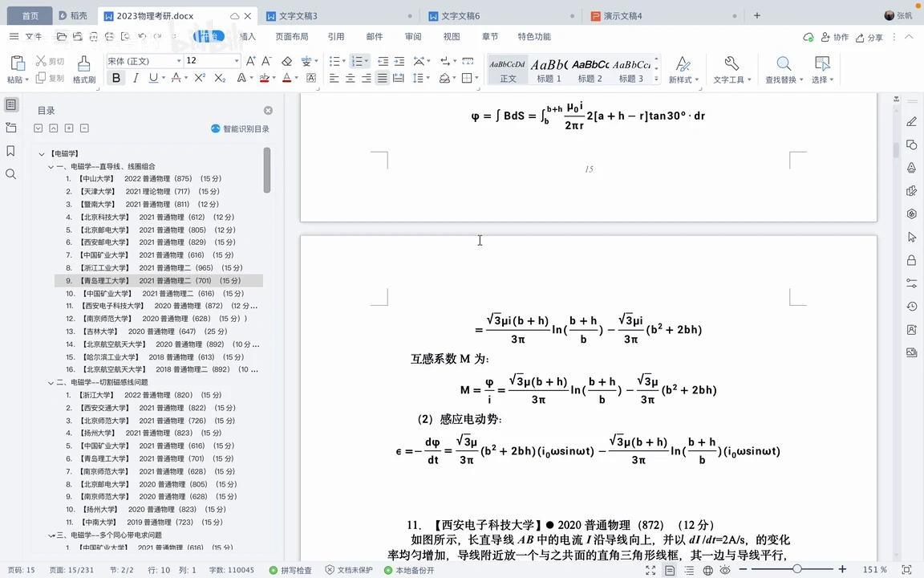
Task: Toggle subscript formatting
Action: [x=220, y=78]
